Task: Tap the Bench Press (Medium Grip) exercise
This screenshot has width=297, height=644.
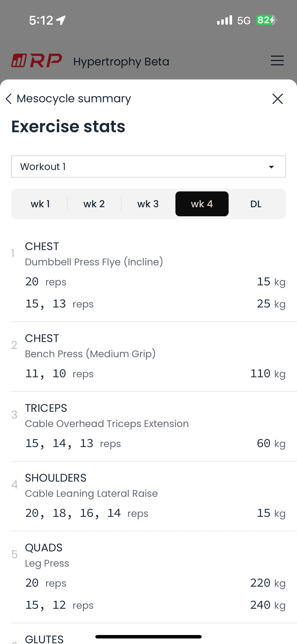Action: (90, 354)
